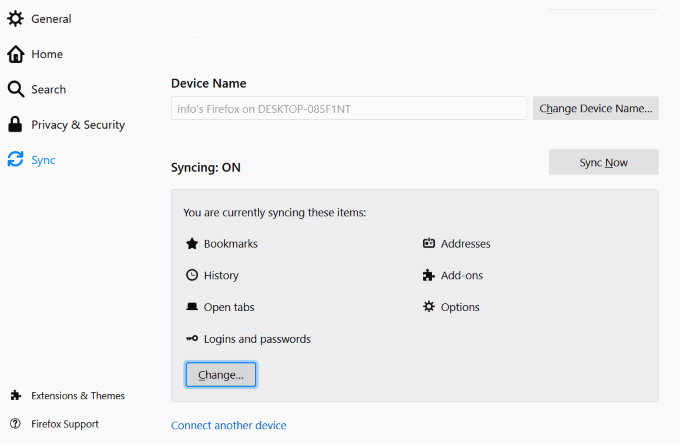Open the Firefox Support link
This screenshot has width=680, height=444.
point(65,424)
